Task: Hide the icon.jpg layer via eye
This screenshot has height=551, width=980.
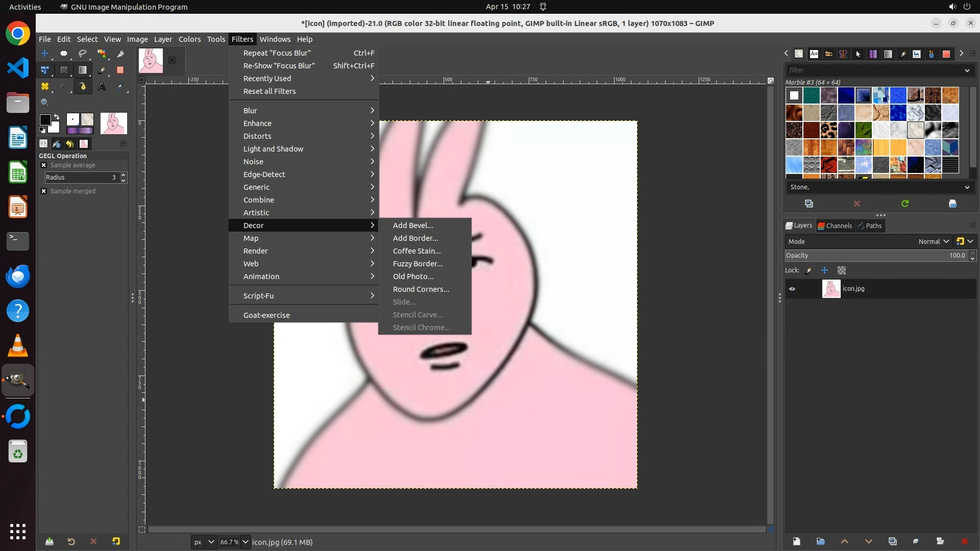Action: point(792,289)
